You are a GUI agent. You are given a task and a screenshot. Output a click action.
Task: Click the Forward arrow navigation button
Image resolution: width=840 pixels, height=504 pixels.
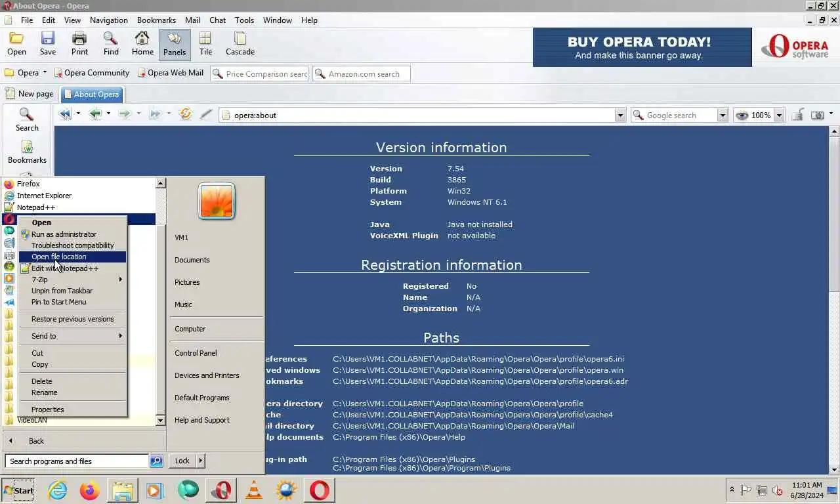click(x=125, y=114)
